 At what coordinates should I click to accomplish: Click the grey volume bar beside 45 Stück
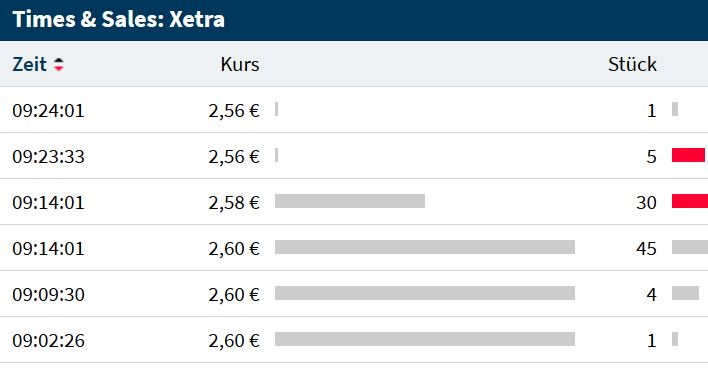pos(690,247)
